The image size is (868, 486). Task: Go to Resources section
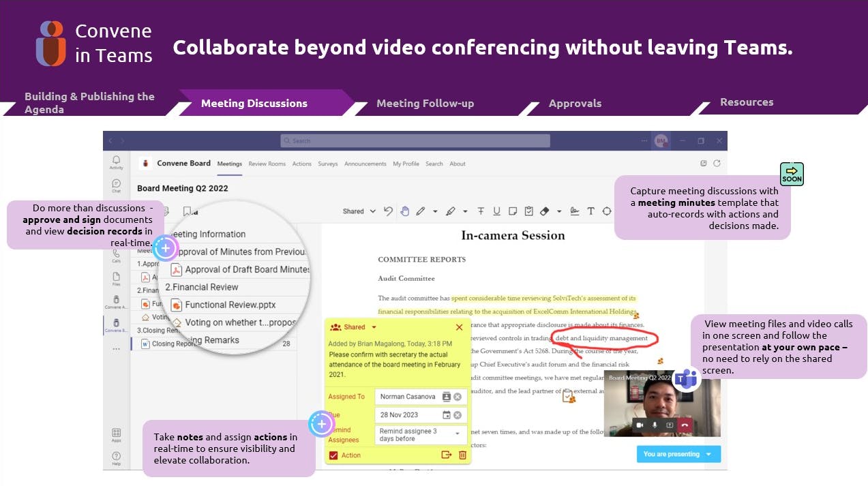747,102
